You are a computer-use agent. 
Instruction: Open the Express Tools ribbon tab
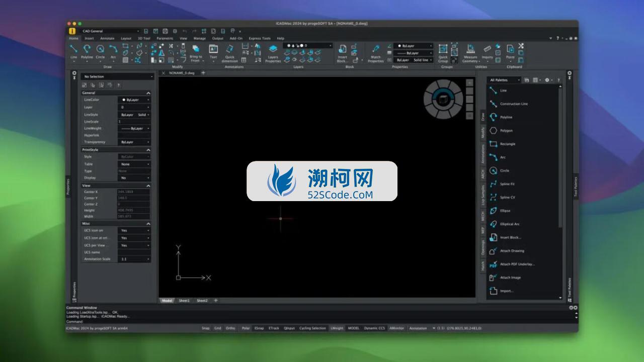point(260,38)
